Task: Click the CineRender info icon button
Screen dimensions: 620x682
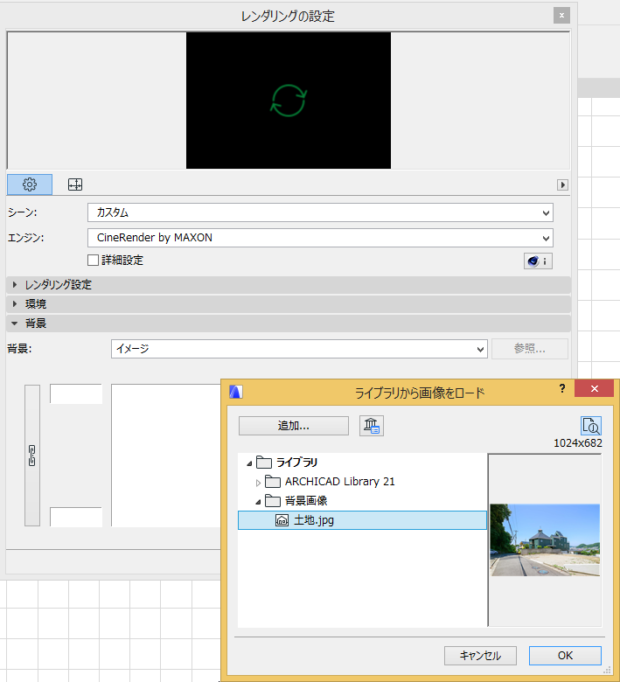Action: pos(538,261)
